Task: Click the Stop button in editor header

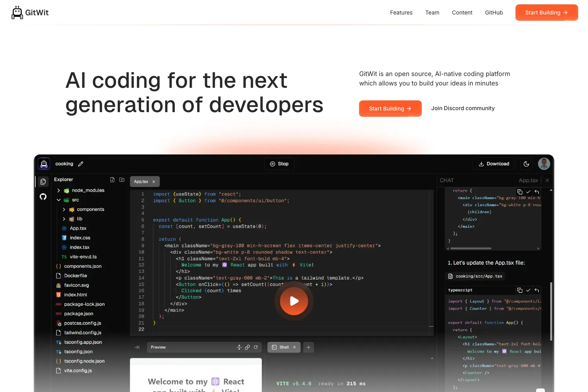Action: (279, 164)
